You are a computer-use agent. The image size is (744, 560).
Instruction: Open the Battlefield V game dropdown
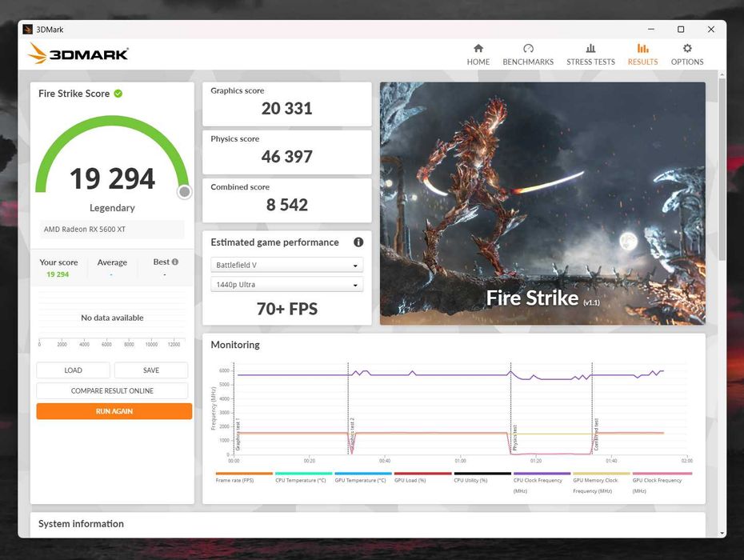point(286,265)
